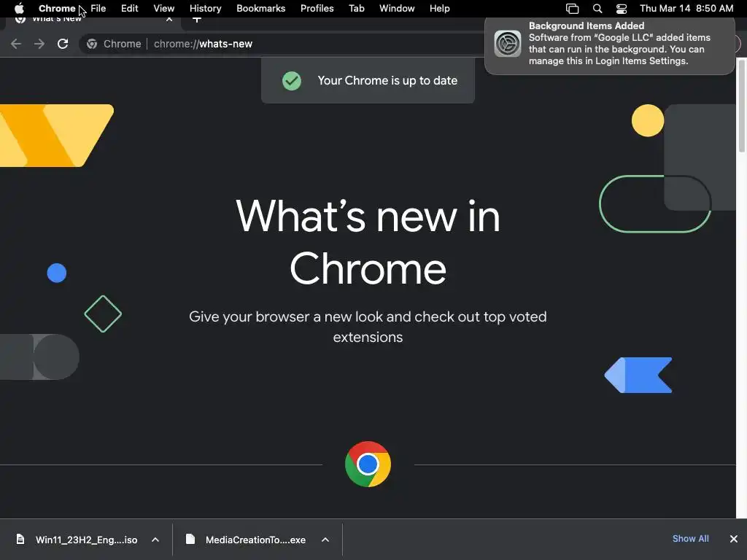Click the Background Items Added notification
The height and width of the screenshot is (560, 747).
pos(609,46)
